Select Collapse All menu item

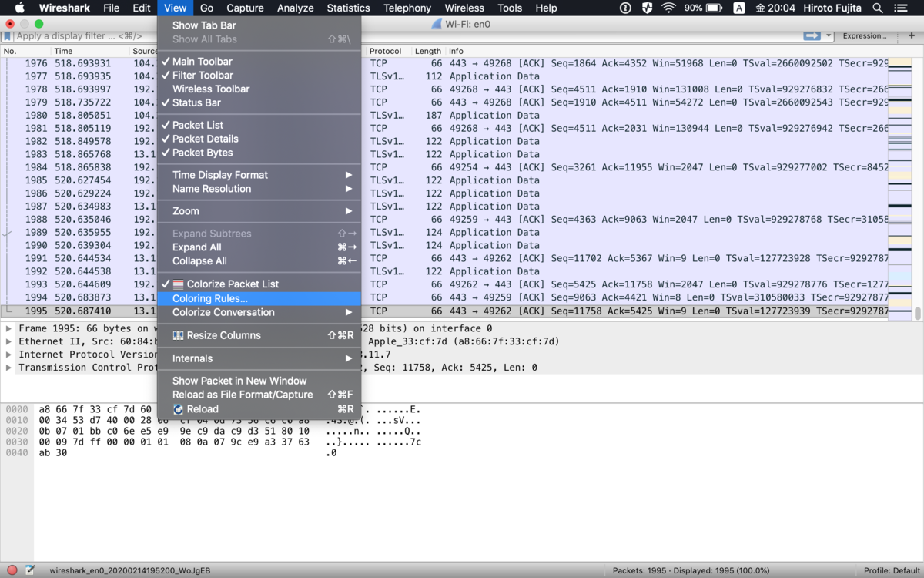pos(259,261)
